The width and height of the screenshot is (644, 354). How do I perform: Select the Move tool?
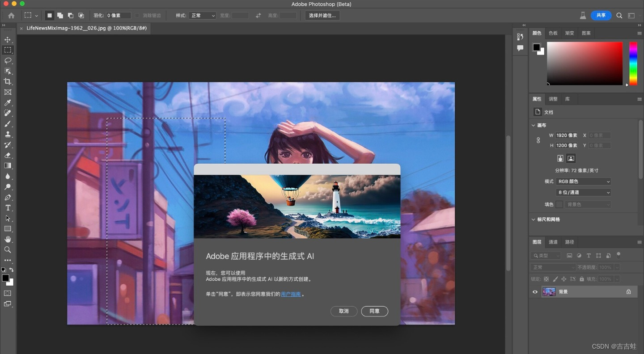click(8, 40)
